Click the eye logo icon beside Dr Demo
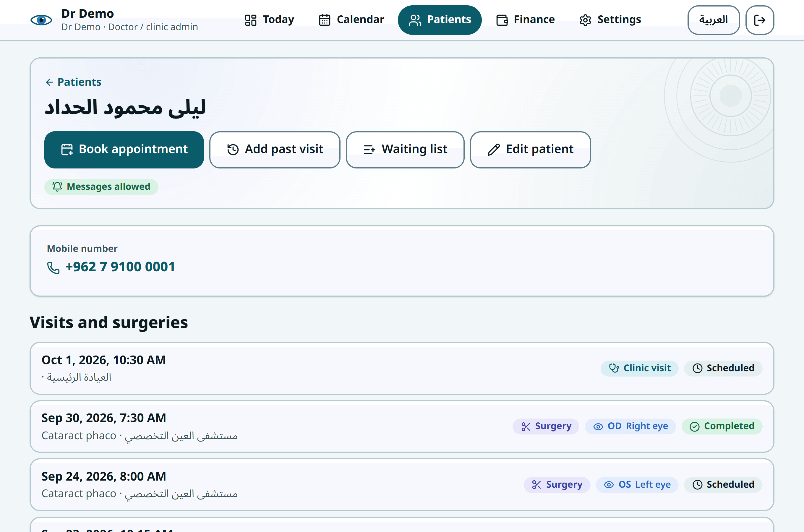 (x=41, y=20)
